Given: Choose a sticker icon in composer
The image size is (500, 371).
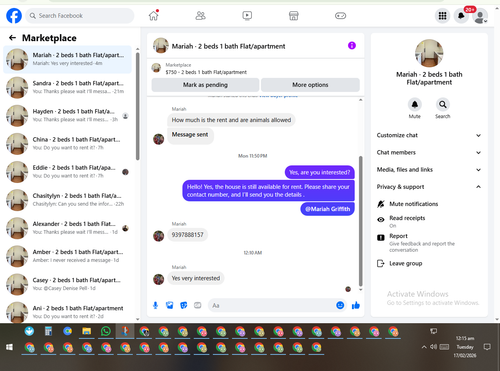Looking at the screenshot, I should click(x=184, y=305).
